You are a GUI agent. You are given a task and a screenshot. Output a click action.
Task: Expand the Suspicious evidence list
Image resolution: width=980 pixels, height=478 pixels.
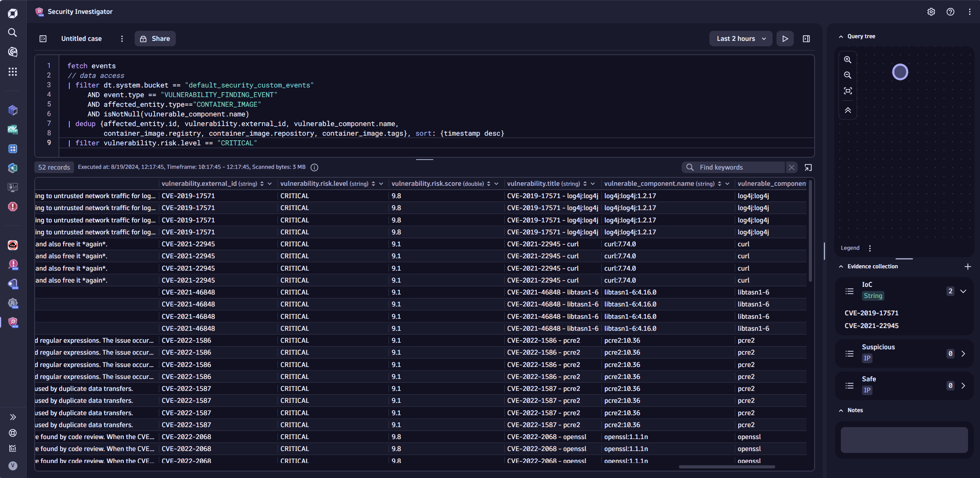(963, 353)
